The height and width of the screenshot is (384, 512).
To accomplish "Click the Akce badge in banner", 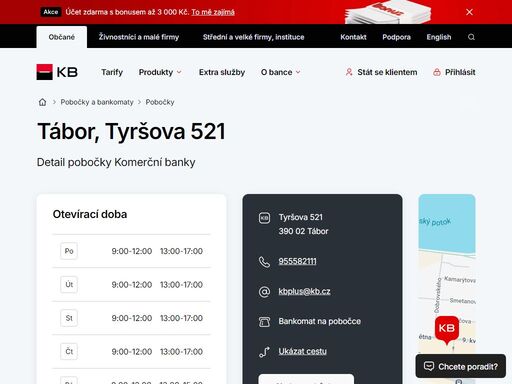I will [51, 12].
